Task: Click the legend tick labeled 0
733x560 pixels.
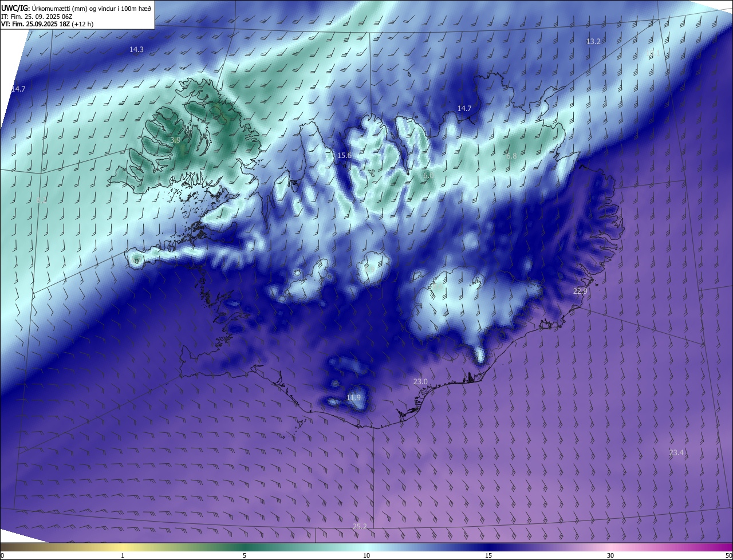Action: click(2, 555)
